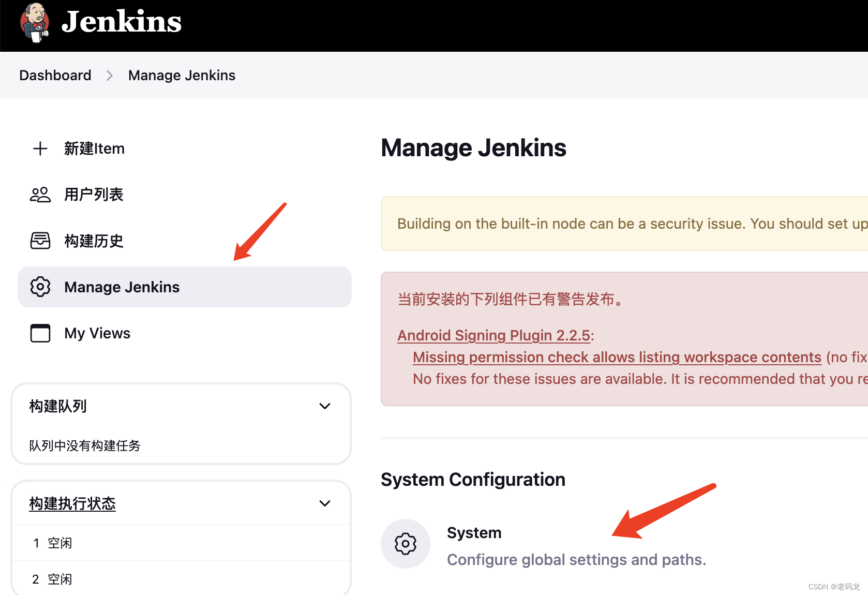Click the 构建队列 panel heading
868x595 pixels.
tap(58, 406)
